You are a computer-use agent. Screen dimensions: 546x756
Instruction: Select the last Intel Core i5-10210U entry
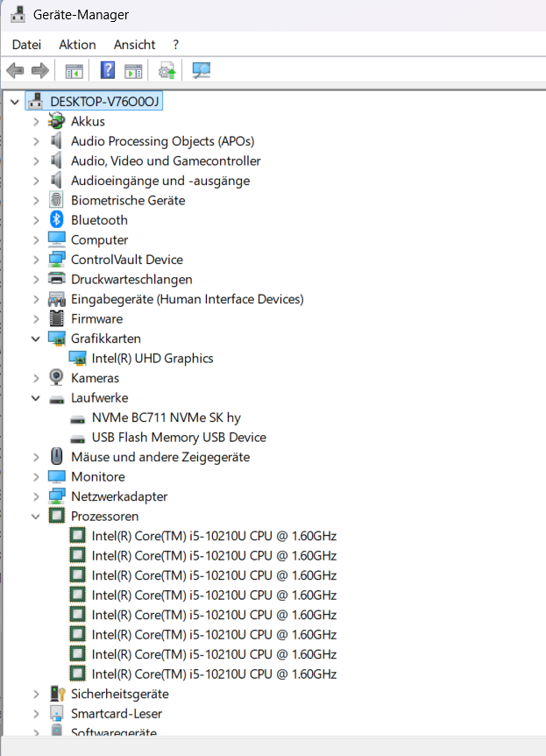click(x=214, y=674)
